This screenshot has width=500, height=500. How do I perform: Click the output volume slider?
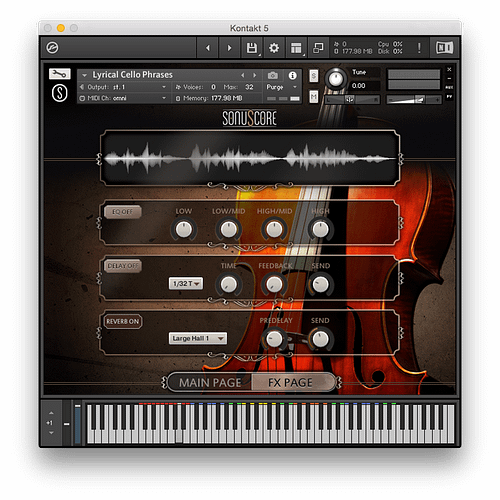[x=414, y=99]
